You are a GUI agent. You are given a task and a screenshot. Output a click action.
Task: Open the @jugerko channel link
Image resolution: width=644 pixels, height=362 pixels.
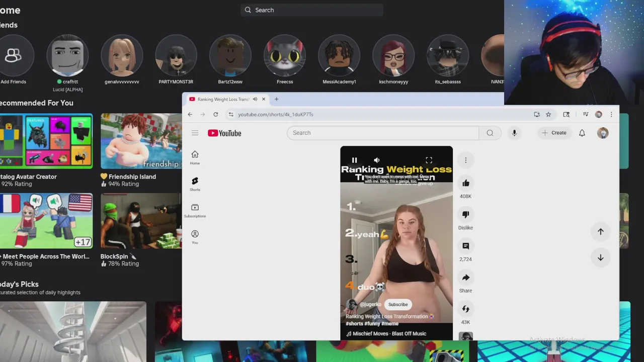click(370, 305)
